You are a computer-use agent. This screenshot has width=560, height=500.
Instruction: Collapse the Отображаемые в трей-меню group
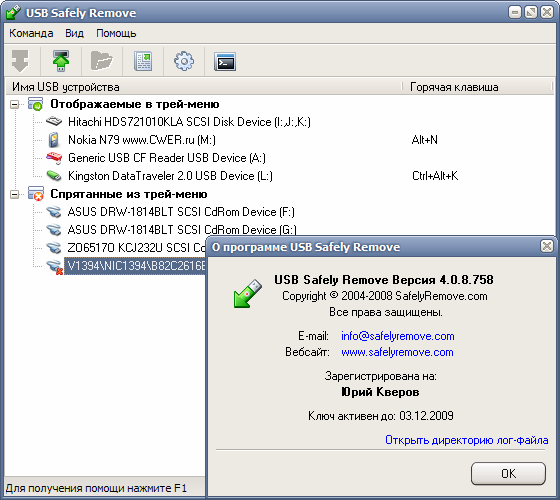[15, 104]
